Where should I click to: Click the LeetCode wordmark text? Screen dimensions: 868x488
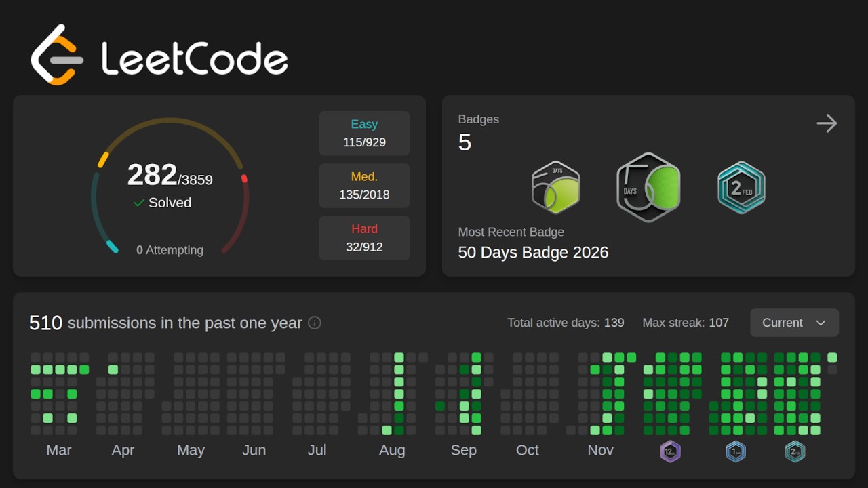pos(195,58)
